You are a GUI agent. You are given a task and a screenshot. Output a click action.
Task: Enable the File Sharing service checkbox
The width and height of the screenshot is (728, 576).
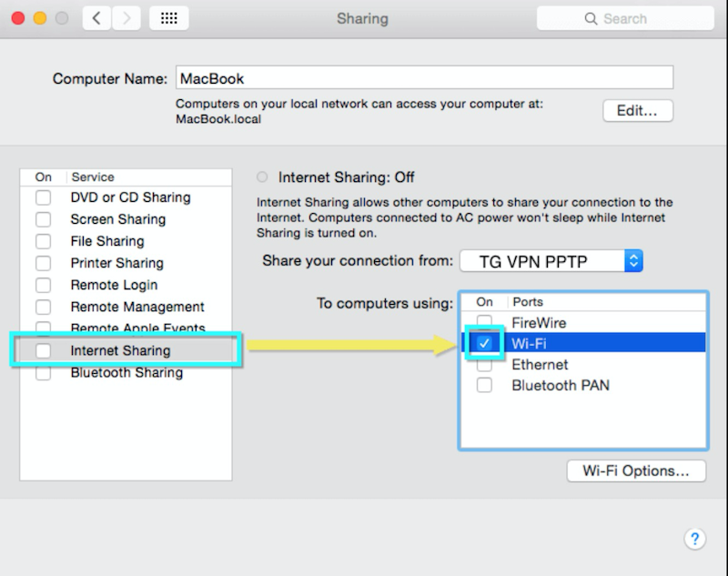[43, 241]
